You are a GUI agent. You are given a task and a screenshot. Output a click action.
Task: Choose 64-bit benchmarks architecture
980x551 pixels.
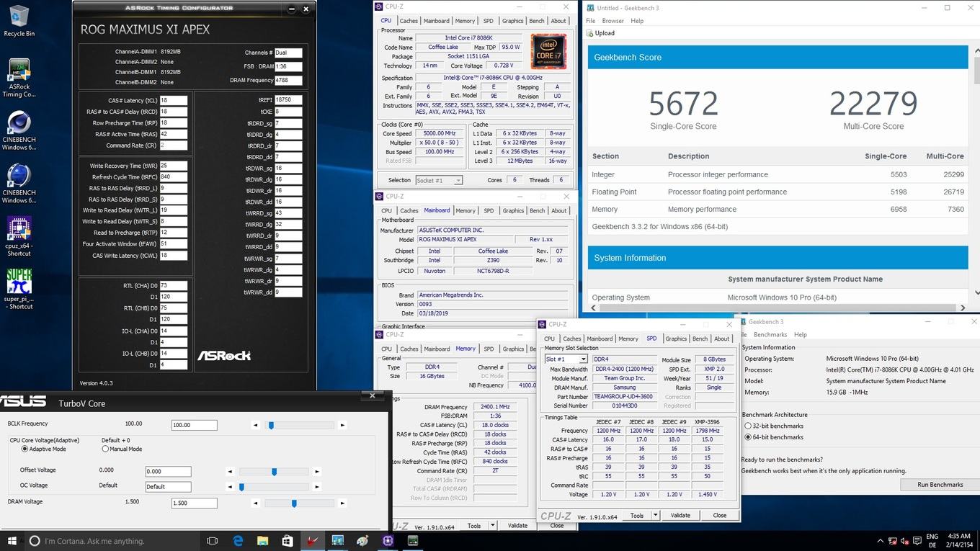pos(749,437)
